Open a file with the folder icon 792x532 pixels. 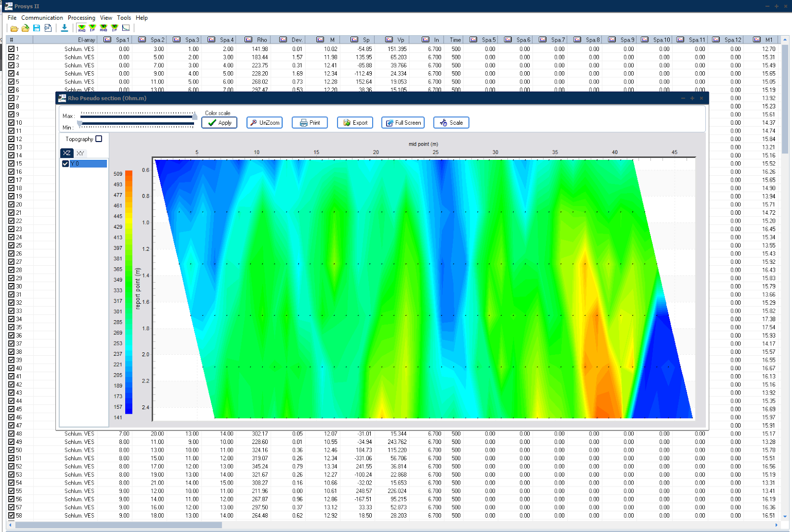14,28
